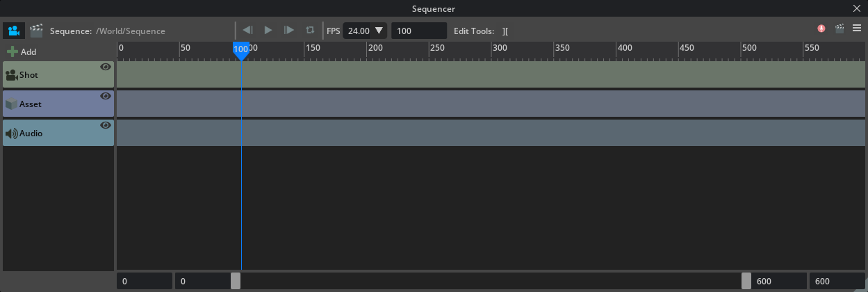This screenshot has height=292, width=868.
Task: Click the red record indicator icon
Action: 821,29
